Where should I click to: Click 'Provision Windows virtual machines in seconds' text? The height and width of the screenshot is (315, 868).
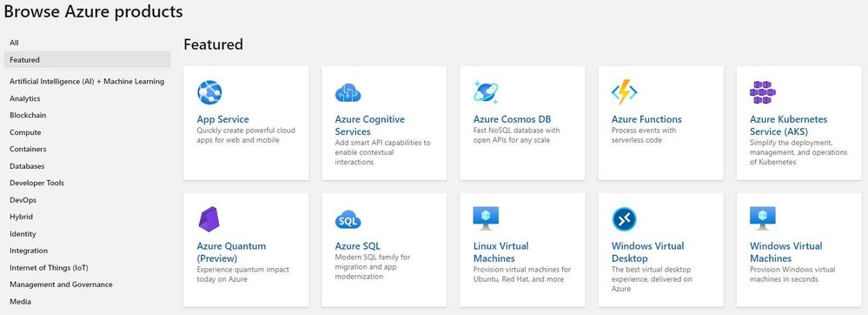(792, 274)
